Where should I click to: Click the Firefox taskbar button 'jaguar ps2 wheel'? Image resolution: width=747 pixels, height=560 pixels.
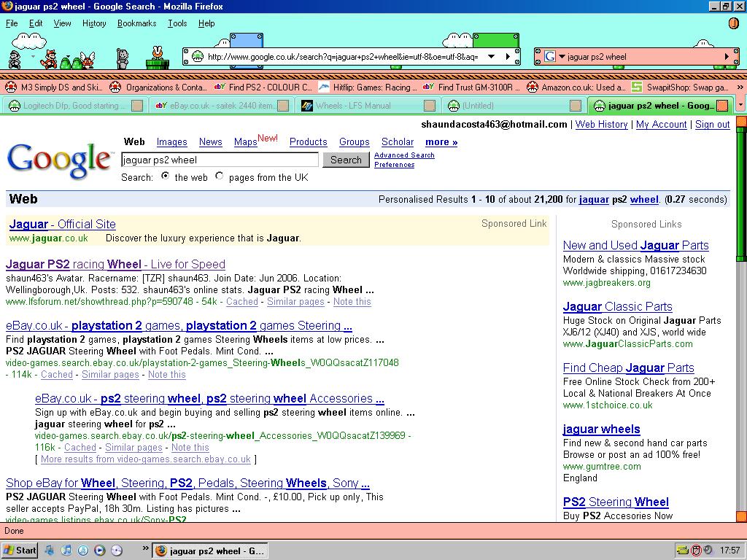pos(210,551)
